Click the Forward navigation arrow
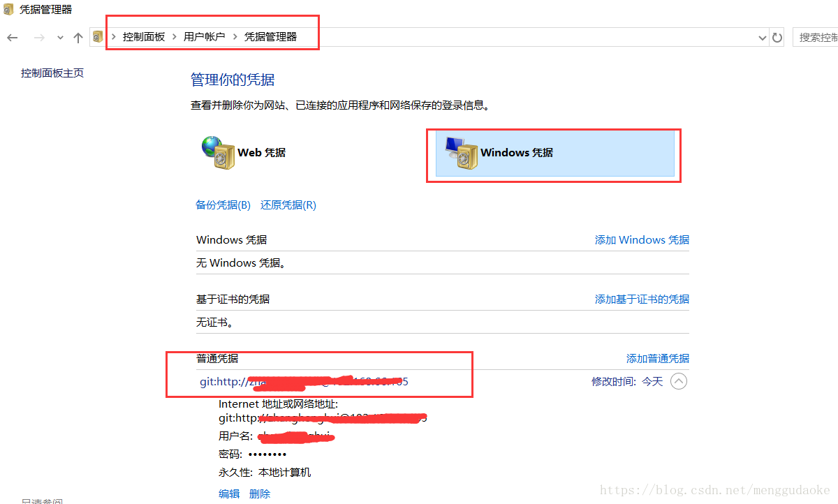Image resolution: width=838 pixels, height=504 pixels. tap(39, 37)
